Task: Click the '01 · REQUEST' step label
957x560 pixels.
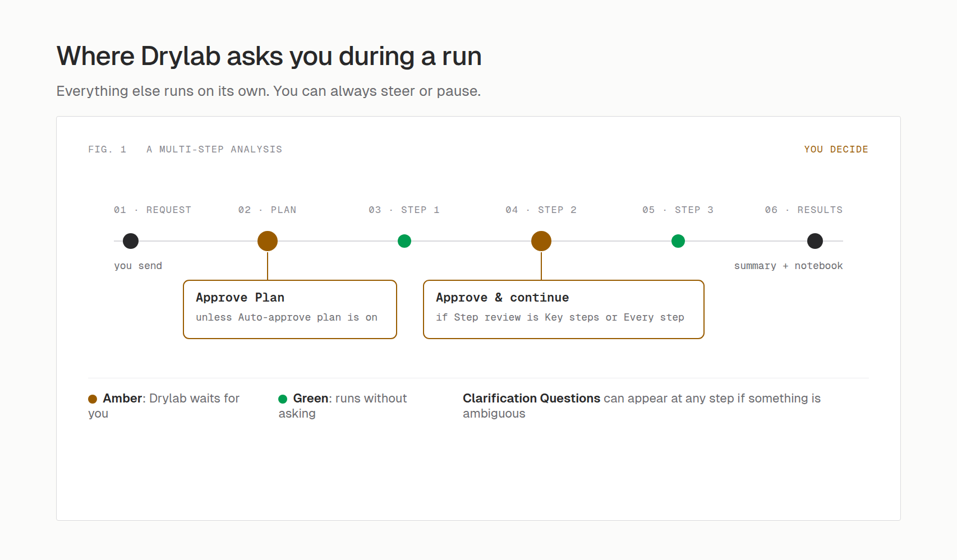Action: (x=153, y=210)
